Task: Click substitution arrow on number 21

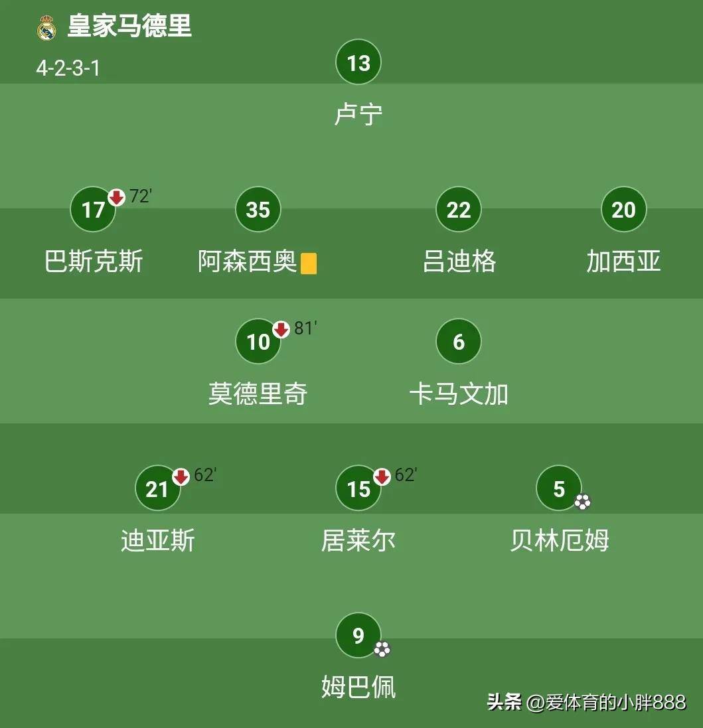Action: coord(181,476)
